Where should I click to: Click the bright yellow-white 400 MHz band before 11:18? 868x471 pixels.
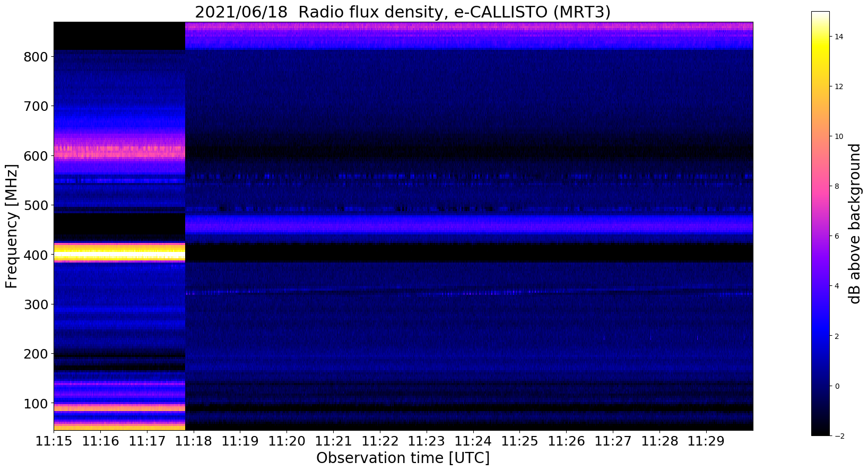[x=119, y=253]
